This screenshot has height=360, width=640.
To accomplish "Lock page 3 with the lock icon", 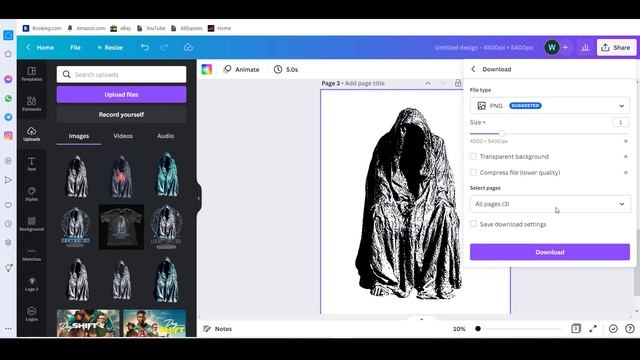I will (458, 83).
